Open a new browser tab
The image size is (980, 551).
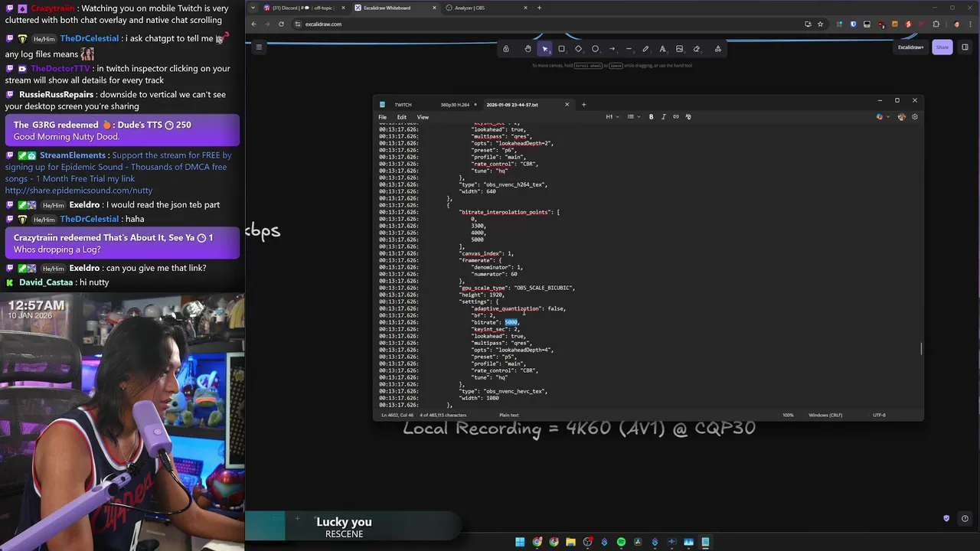click(539, 8)
